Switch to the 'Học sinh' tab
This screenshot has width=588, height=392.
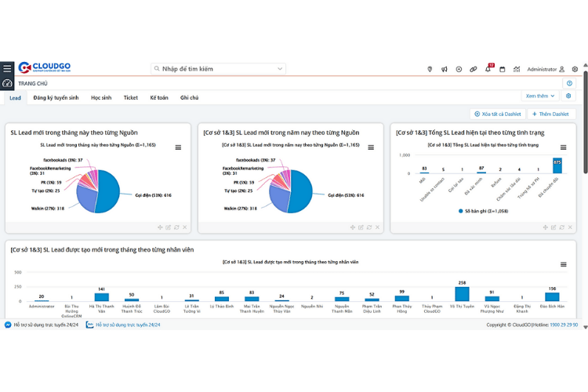click(x=101, y=98)
